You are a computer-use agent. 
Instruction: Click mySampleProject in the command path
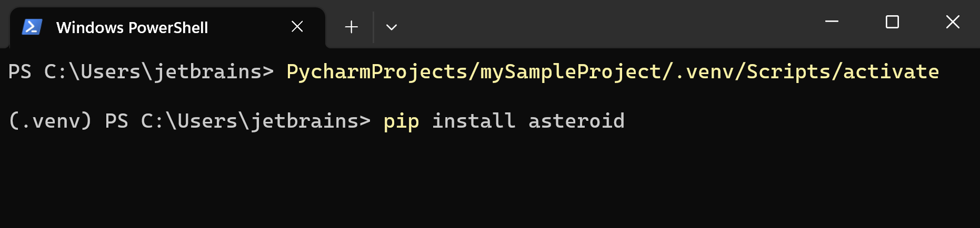571,71
